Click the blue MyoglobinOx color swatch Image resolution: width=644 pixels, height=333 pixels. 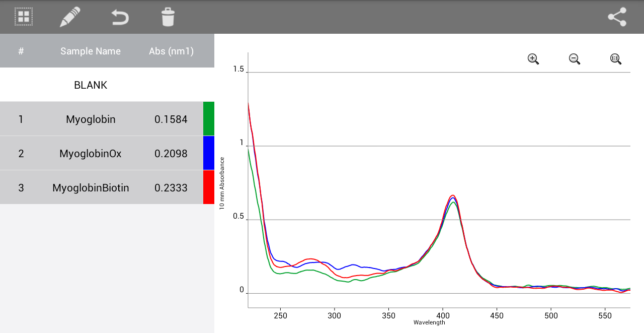point(209,153)
